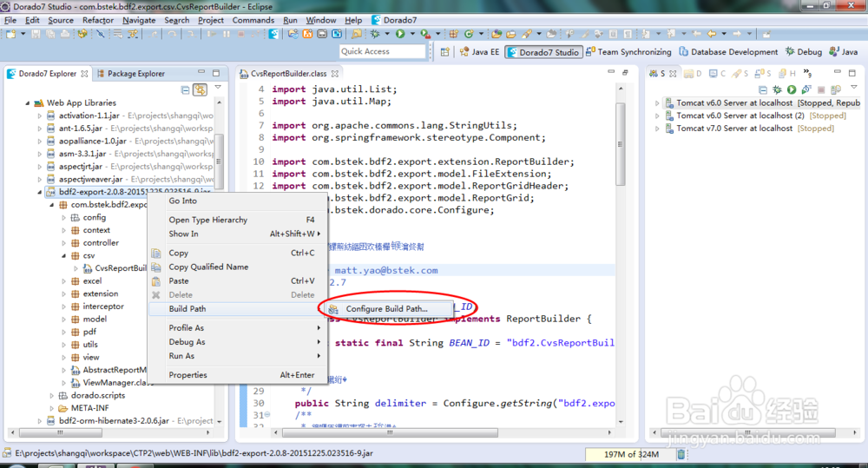Select the Dorado7 Studio perspective button

pyautogui.click(x=543, y=52)
